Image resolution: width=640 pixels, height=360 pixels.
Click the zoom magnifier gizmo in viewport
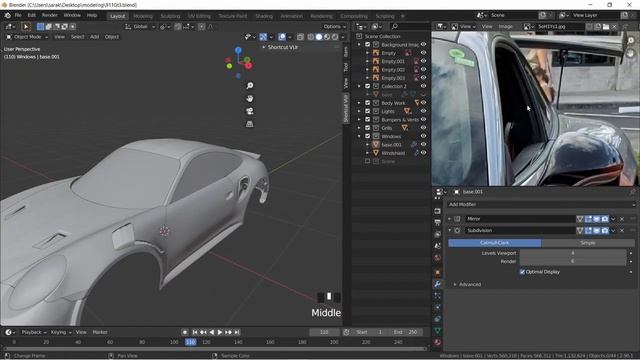tap(249, 86)
